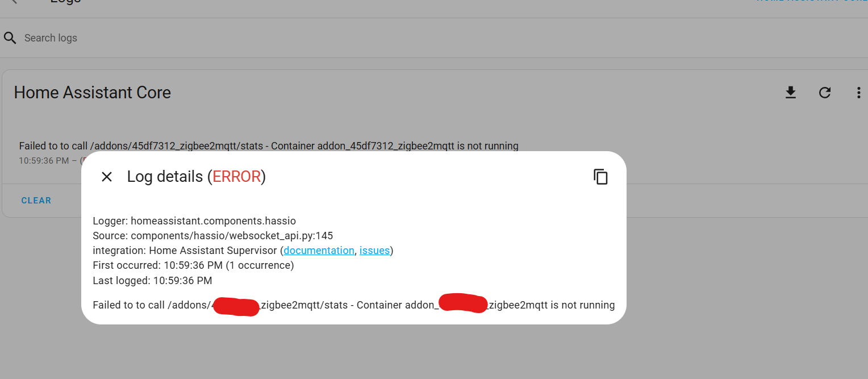
Task: Click the search magnifier icon
Action: (10, 38)
